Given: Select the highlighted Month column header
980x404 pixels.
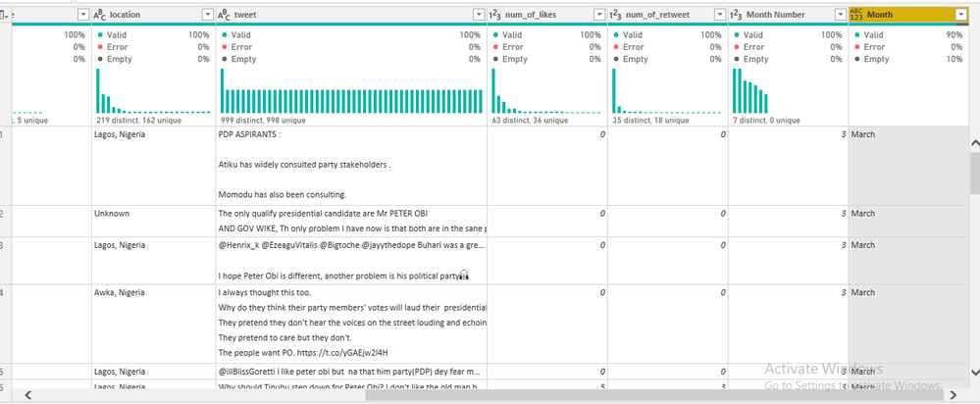Looking at the screenshot, I should (x=908, y=15).
